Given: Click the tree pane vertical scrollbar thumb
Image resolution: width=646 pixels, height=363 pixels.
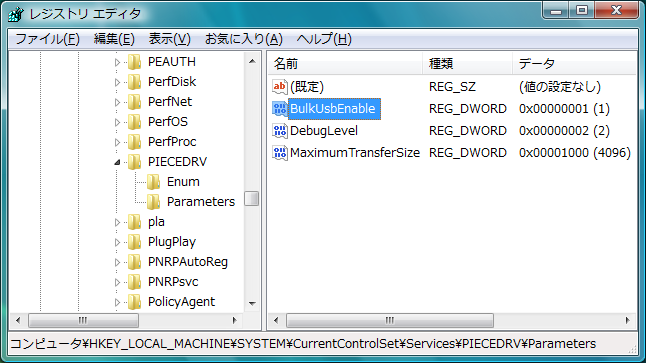Looking at the screenshot, I should 252,199.
